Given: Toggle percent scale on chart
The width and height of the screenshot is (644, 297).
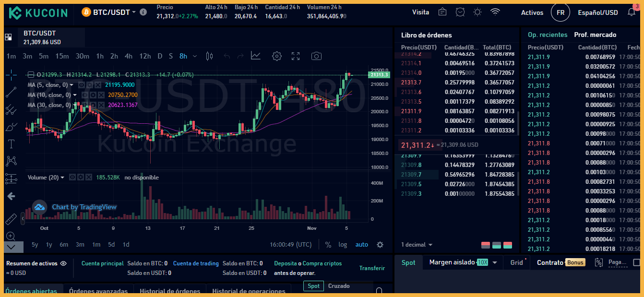Looking at the screenshot, I should pyautogui.click(x=328, y=245).
